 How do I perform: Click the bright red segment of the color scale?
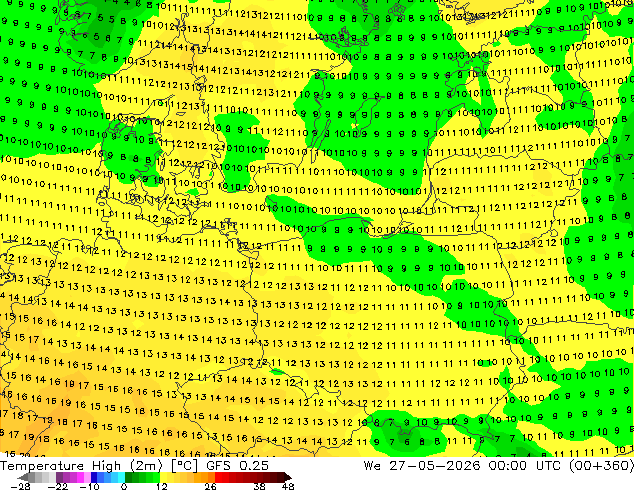point(218,477)
